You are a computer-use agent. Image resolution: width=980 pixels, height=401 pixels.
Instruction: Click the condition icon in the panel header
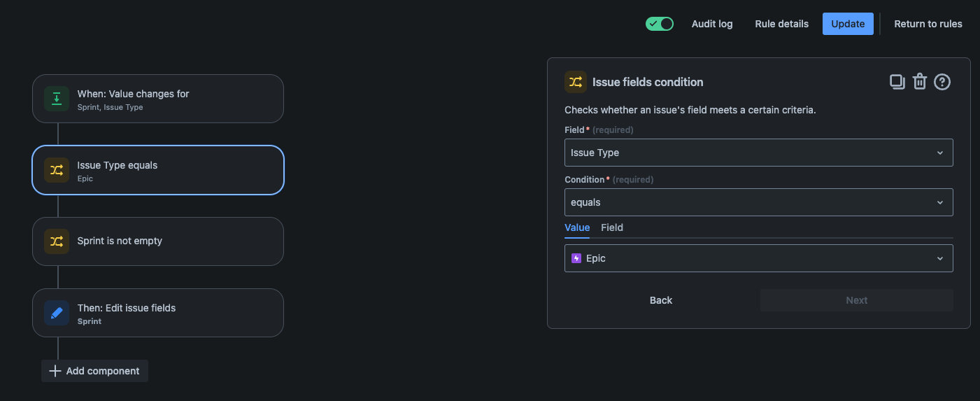tap(576, 82)
